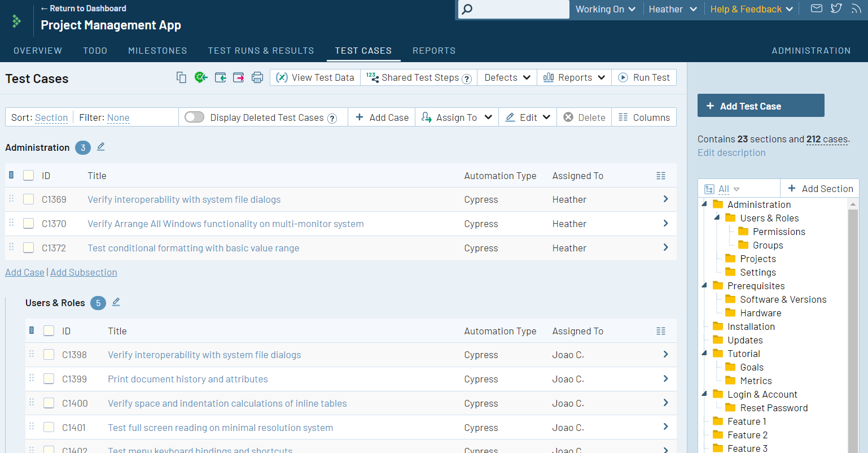Open the Twitter bird icon link
The width and height of the screenshot is (868, 453).
pyautogui.click(x=836, y=8)
